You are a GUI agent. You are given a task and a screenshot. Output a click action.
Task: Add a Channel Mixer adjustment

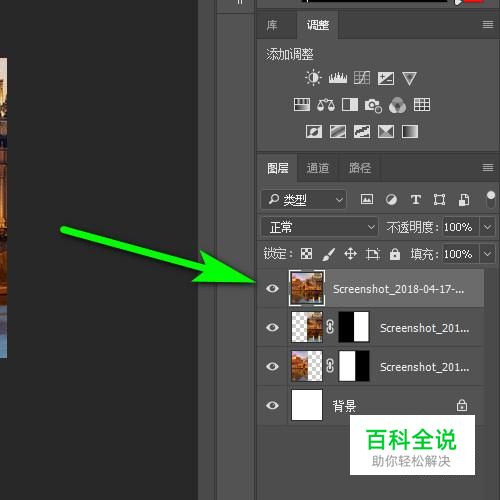(397, 105)
